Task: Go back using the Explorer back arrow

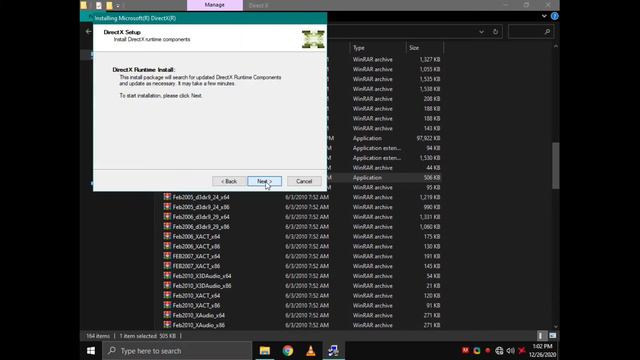Action: tap(89, 31)
